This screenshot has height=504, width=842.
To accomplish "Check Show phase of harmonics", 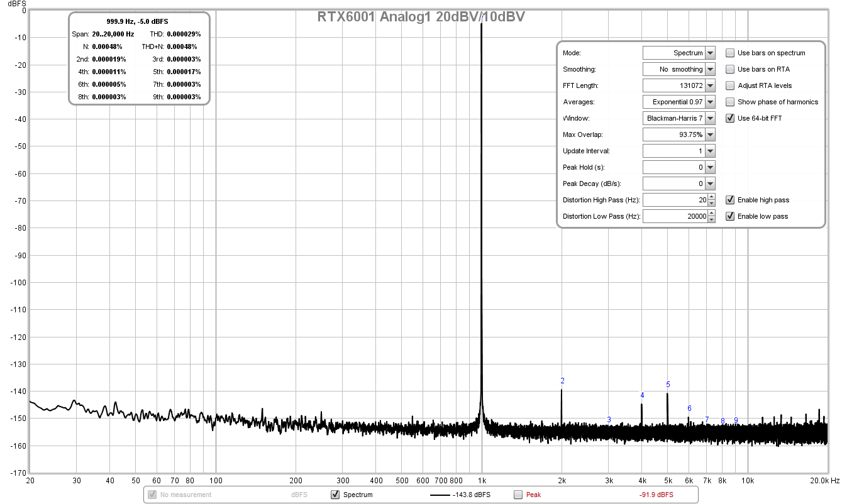I will [x=730, y=102].
